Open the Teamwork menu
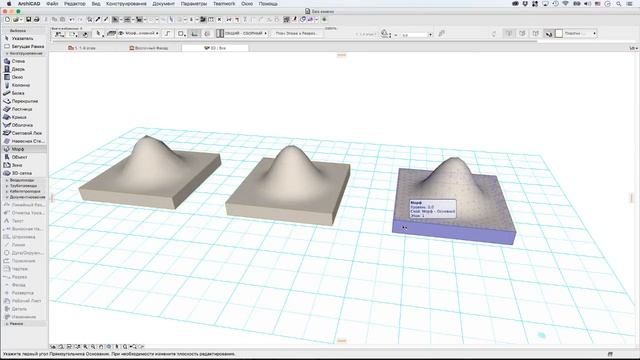 [224, 4]
